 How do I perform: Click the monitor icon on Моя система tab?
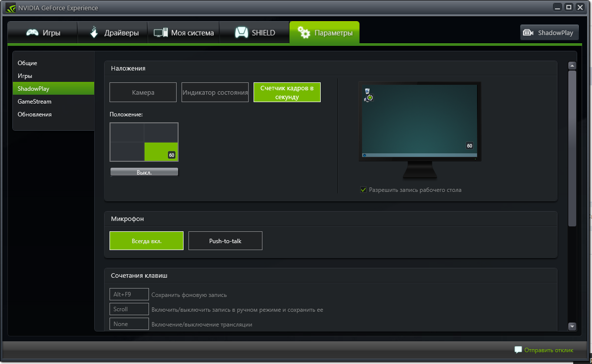(x=161, y=33)
